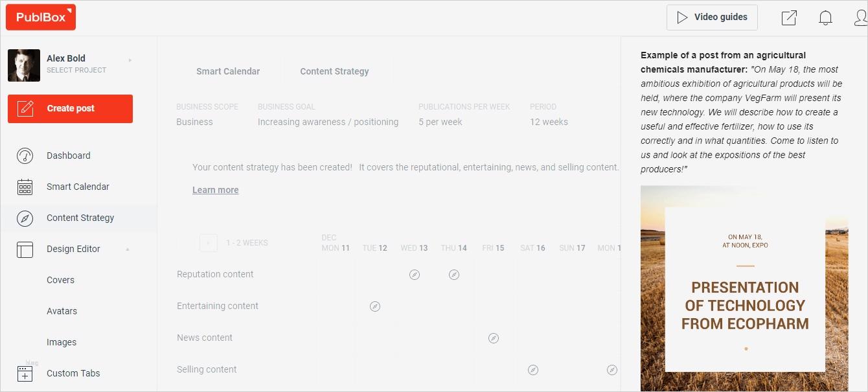This screenshot has width=868, height=392.
Task: Expand the Alex Bold project selector
Action: (130, 60)
